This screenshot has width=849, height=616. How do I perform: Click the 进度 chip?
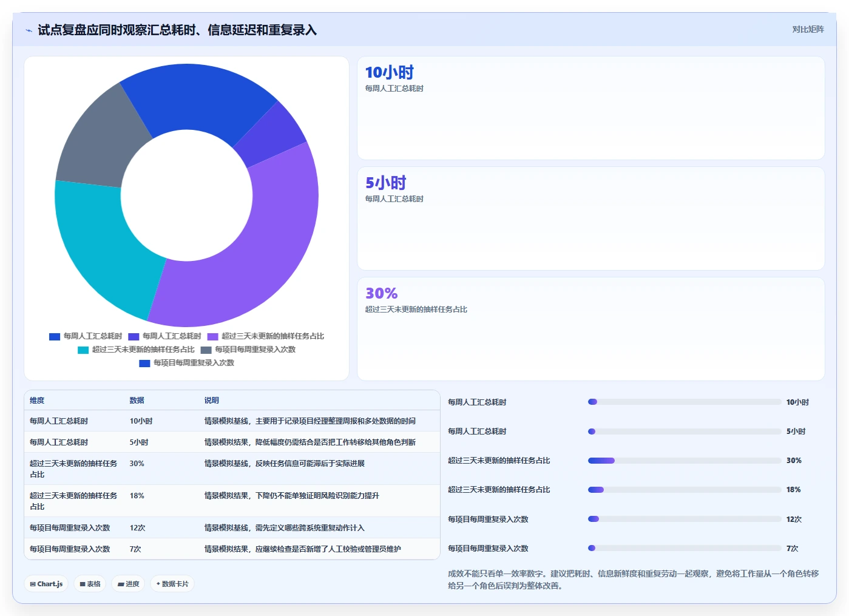tap(128, 584)
